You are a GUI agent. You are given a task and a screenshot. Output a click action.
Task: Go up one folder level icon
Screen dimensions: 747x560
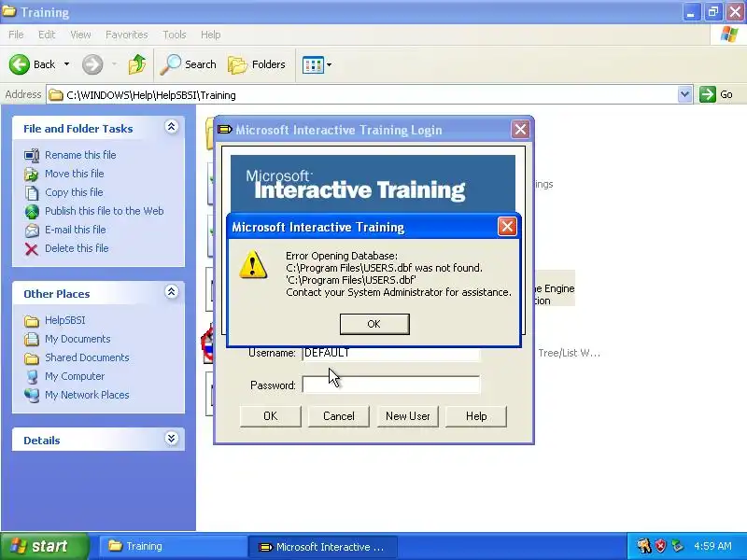coord(137,64)
